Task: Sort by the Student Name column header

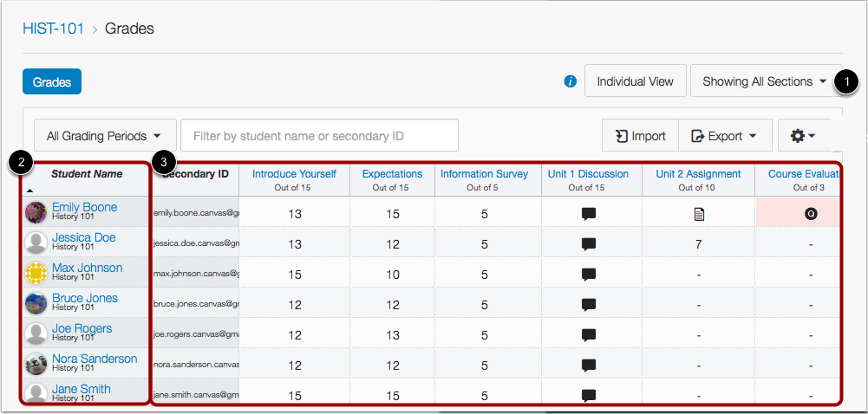Action: click(87, 174)
